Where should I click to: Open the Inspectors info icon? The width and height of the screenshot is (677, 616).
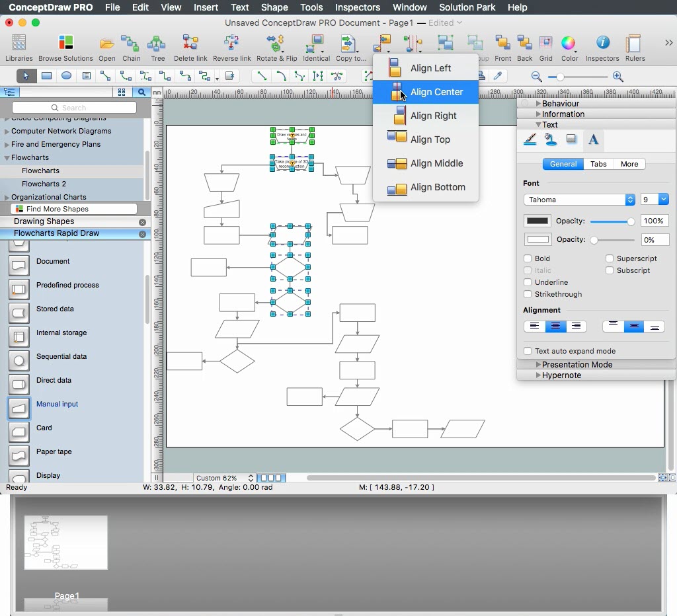pyautogui.click(x=602, y=44)
